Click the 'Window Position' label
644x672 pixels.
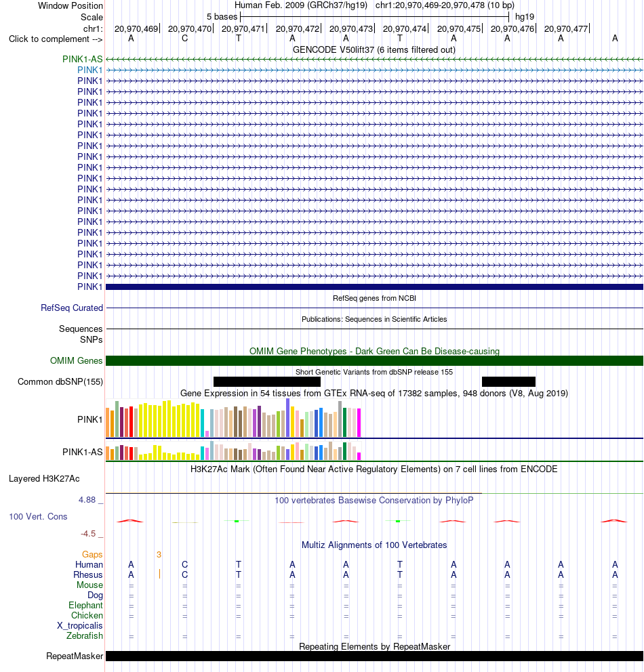point(71,5)
